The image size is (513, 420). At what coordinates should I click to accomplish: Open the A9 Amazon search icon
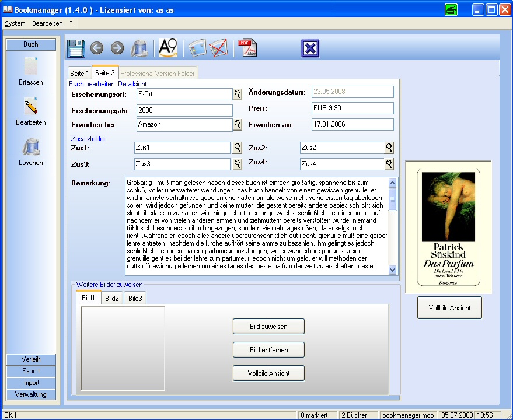coord(168,48)
